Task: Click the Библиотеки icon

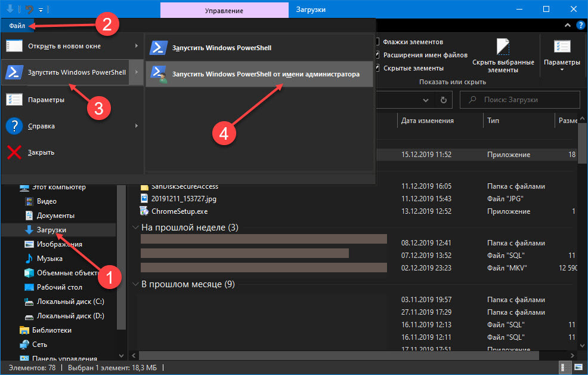Action: [24, 330]
